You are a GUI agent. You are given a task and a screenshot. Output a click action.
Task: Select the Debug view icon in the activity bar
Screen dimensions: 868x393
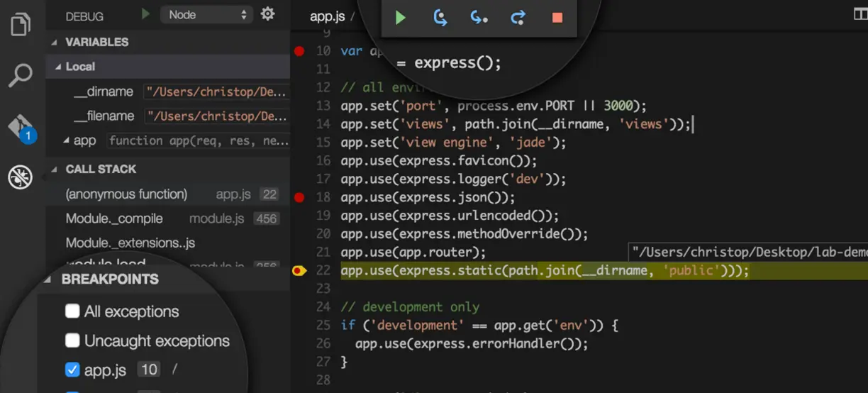(x=21, y=177)
